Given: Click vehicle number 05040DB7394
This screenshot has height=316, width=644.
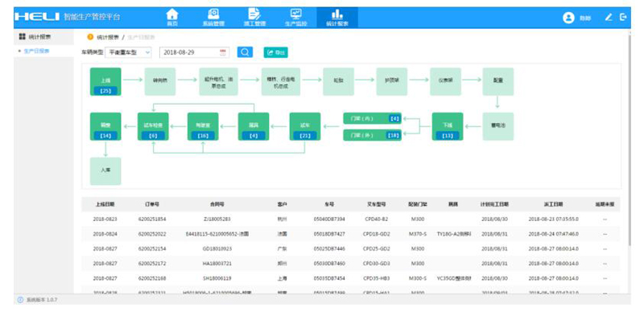Looking at the screenshot, I should point(329,220).
